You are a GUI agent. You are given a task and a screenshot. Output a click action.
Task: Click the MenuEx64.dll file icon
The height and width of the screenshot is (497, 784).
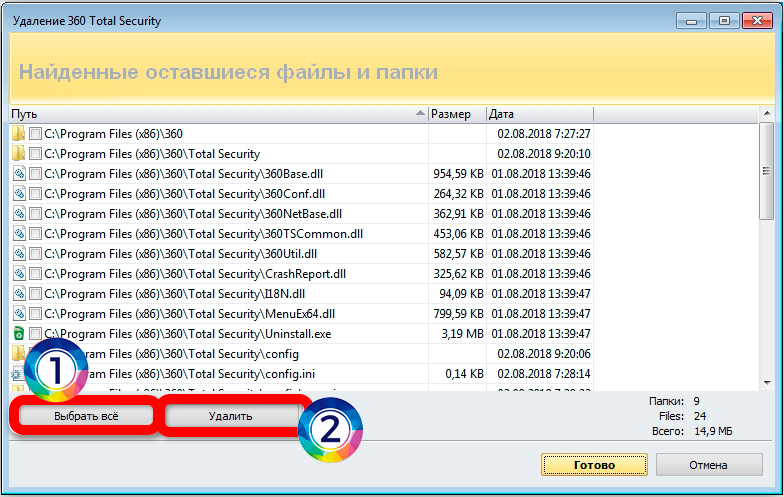pyautogui.click(x=19, y=314)
